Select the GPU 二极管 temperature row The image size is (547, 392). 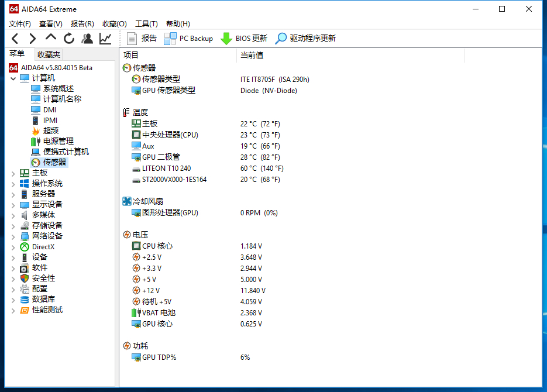click(x=206, y=157)
